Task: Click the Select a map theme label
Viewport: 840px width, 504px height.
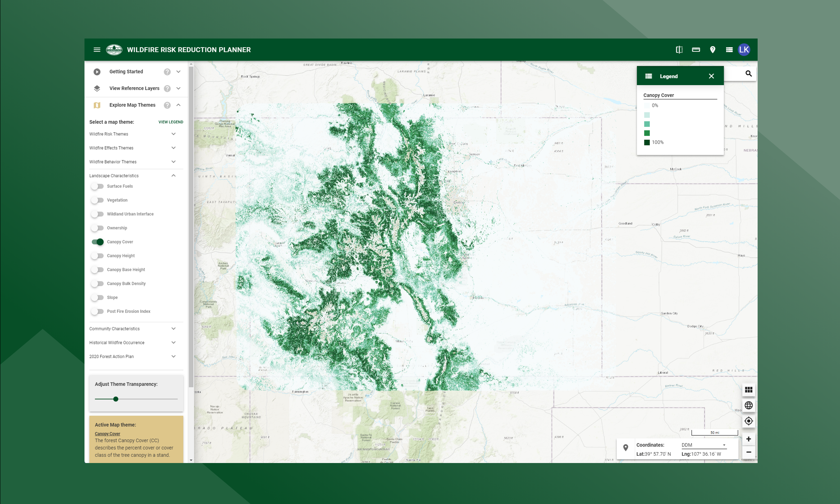Action: tap(111, 122)
